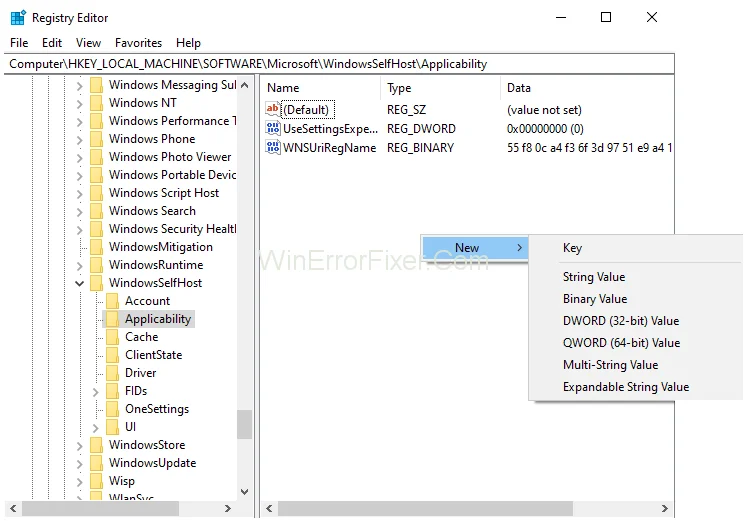
Task: Click the UI folder icon
Action: pyautogui.click(x=112, y=427)
